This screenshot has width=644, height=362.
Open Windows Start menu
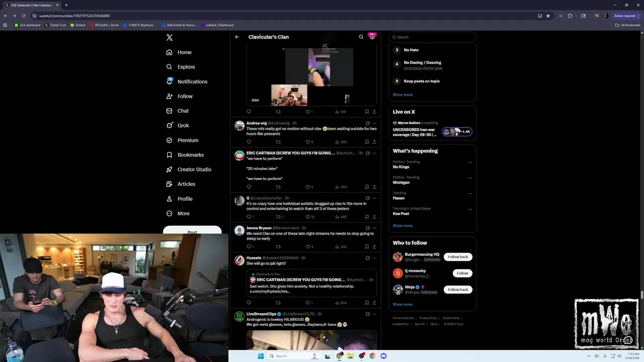pos(261,356)
